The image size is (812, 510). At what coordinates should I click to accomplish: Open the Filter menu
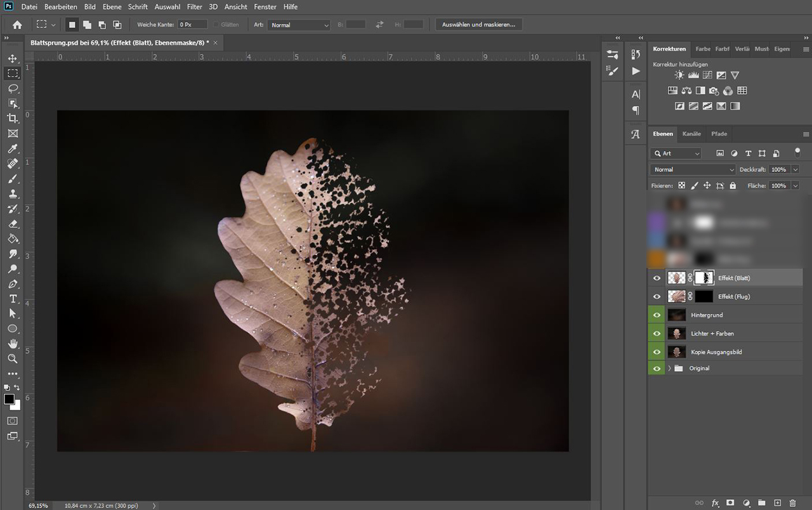[x=195, y=7]
